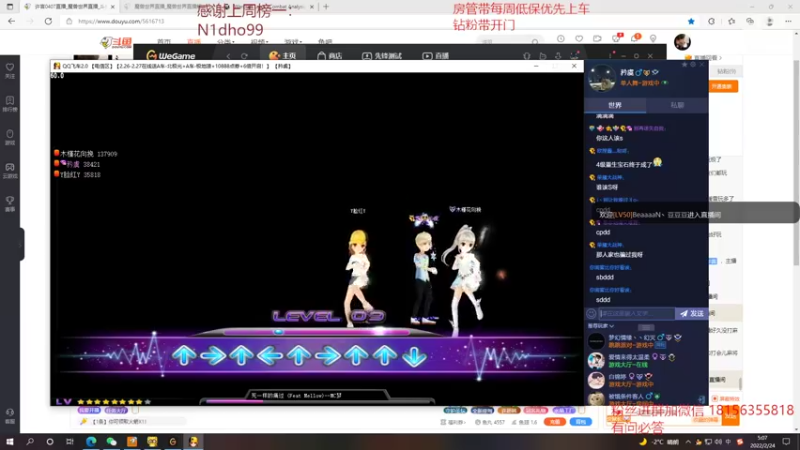Viewport: 800px width, 450px height.
Task: Open 首页 in Douyu top navigation
Action: click(x=164, y=42)
